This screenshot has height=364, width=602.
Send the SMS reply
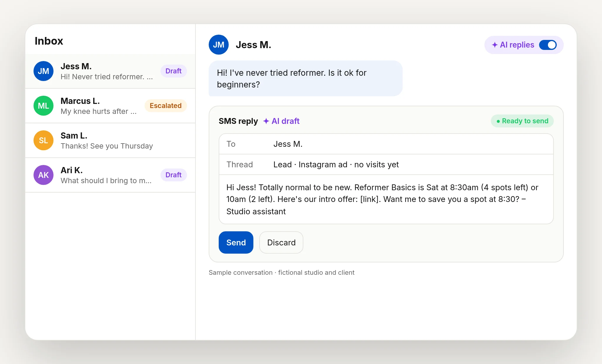[x=236, y=242]
